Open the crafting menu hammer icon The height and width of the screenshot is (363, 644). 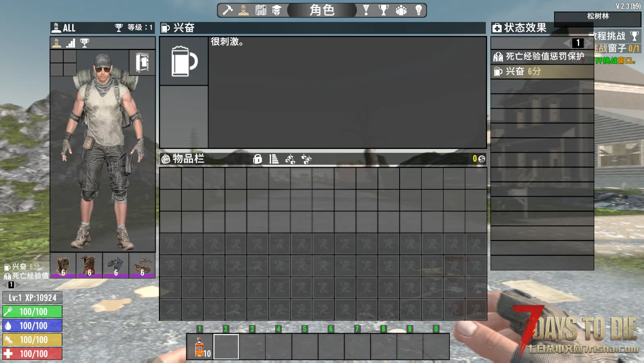click(228, 10)
